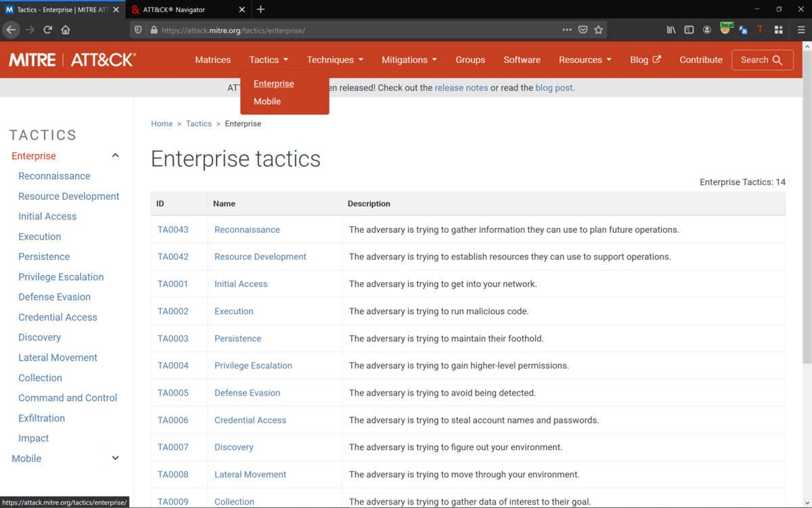Open Command and Control in the sidebar
The height and width of the screenshot is (508, 812).
click(x=68, y=398)
